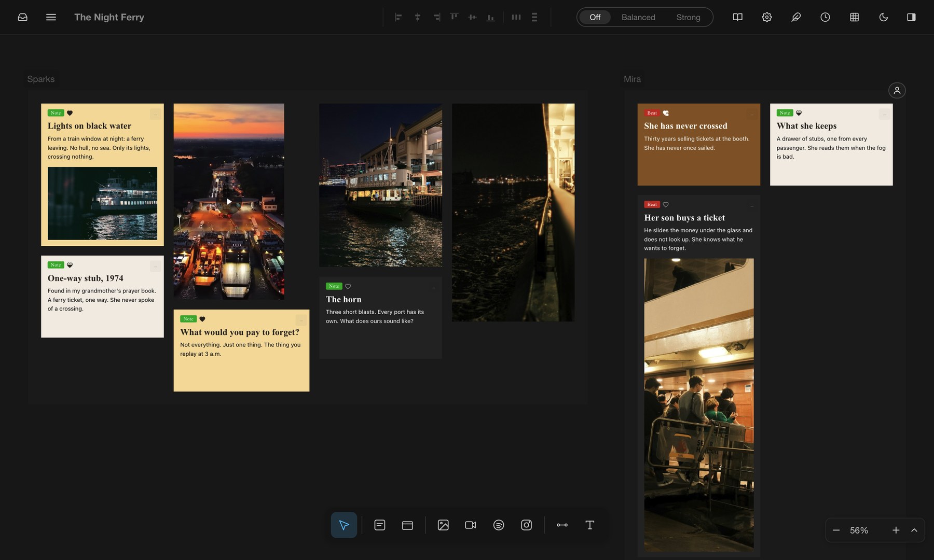The image size is (934, 560).
Task: Align selected cards to left edge
Action: [x=399, y=17]
